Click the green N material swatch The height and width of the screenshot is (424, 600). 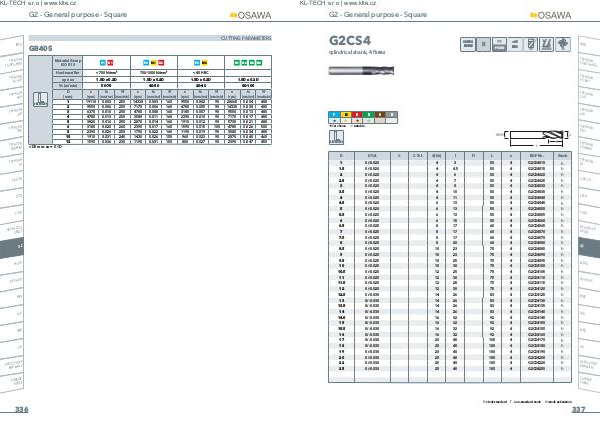(x=368, y=114)
